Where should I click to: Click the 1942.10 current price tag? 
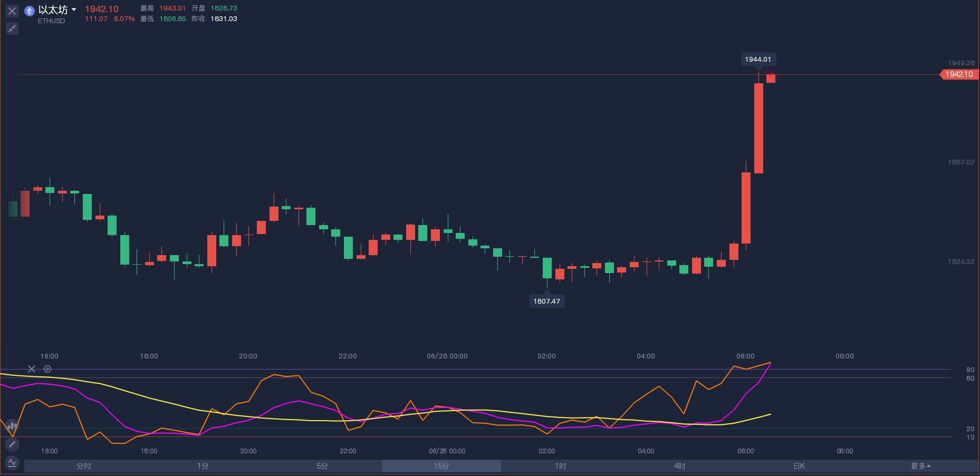pos(959,74)
